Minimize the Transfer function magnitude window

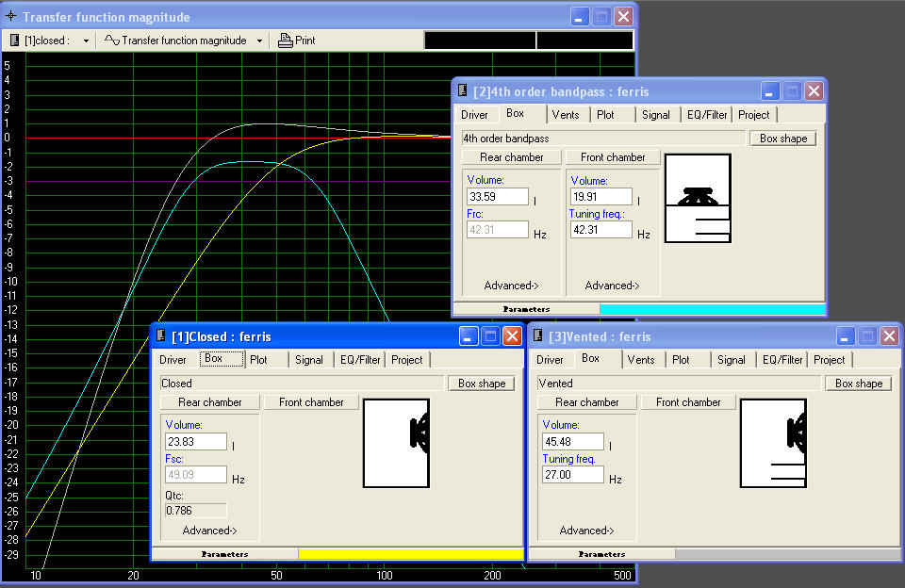(580, 16)
